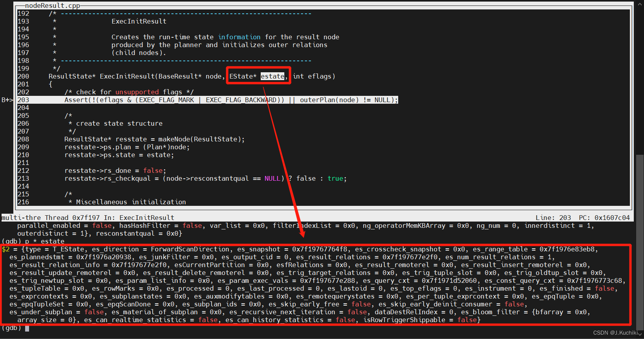Click the 'true' value on line 213

[x=335, y=178]
